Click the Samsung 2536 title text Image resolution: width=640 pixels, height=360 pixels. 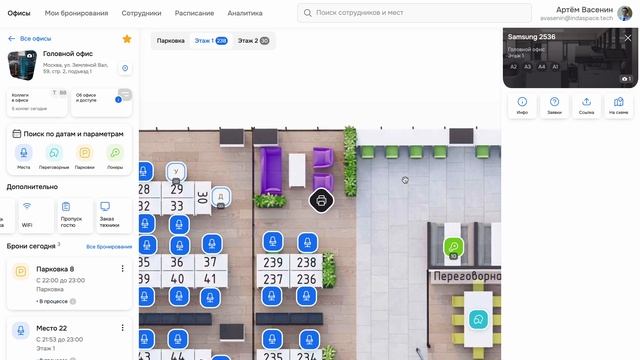click(531, 37)
